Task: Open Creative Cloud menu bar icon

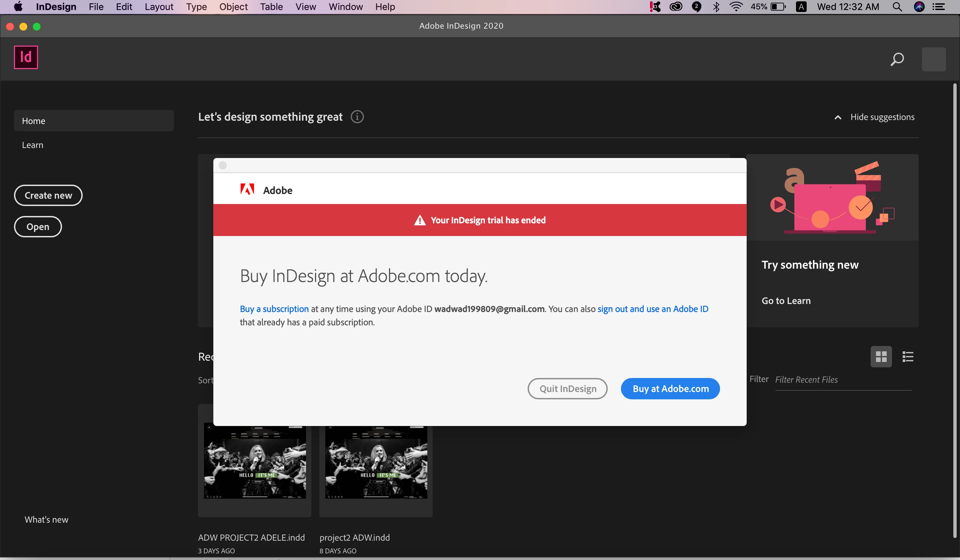Action: click(x=676, y=6)
